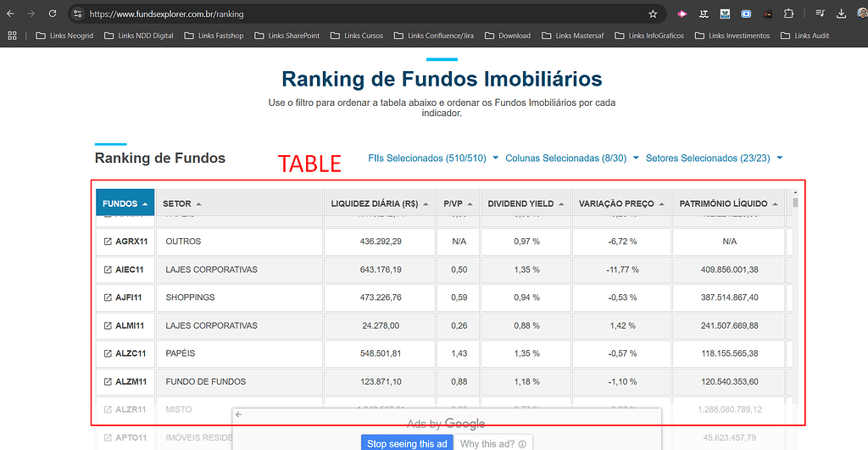This screenshot has width=868, height=450.
Task: Open the terminal prompt extension icon
Action: [767, 14]
